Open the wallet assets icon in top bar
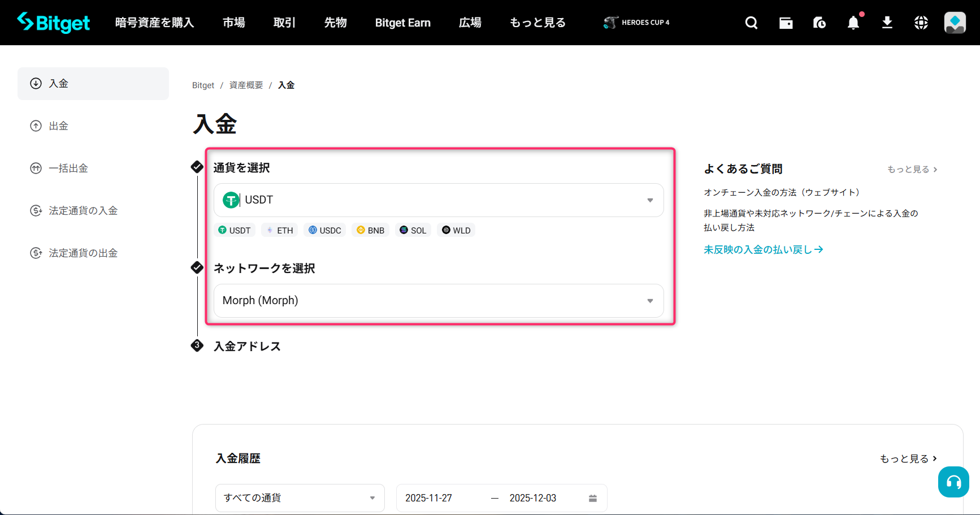This screenshot has height=515, width=980. coord(786,23)
